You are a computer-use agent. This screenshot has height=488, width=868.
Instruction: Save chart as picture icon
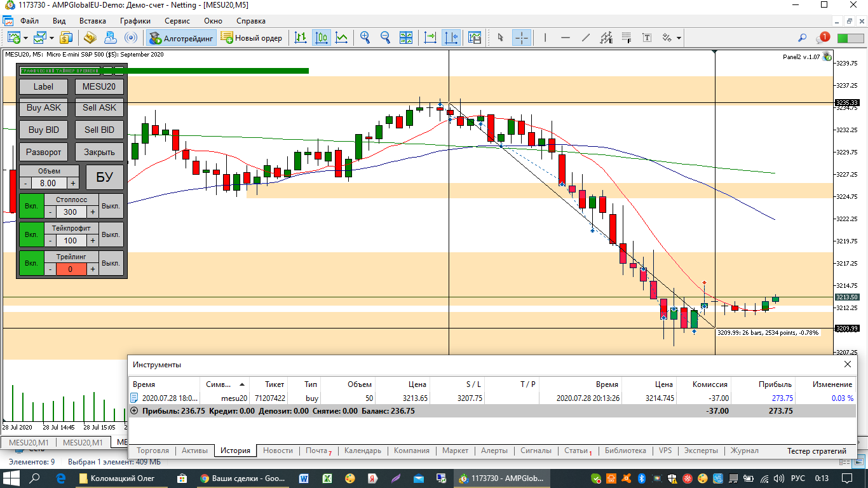(474, 37)
